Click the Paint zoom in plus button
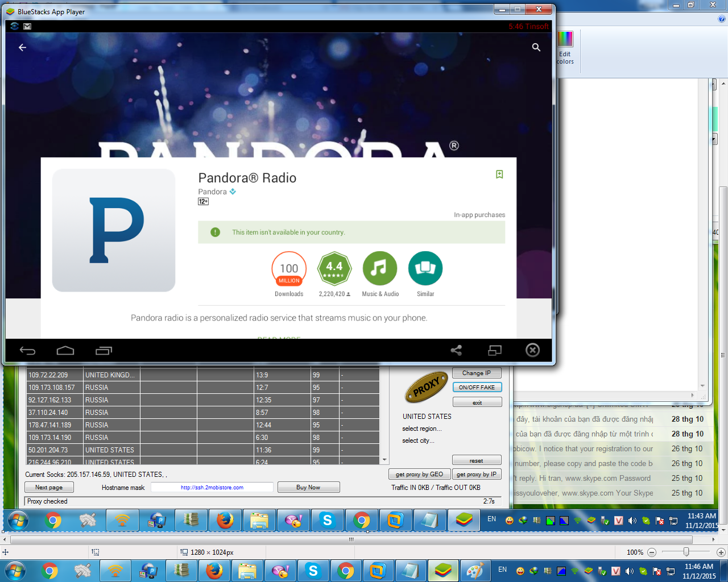 pyautogui.click(x=721, y=552)
